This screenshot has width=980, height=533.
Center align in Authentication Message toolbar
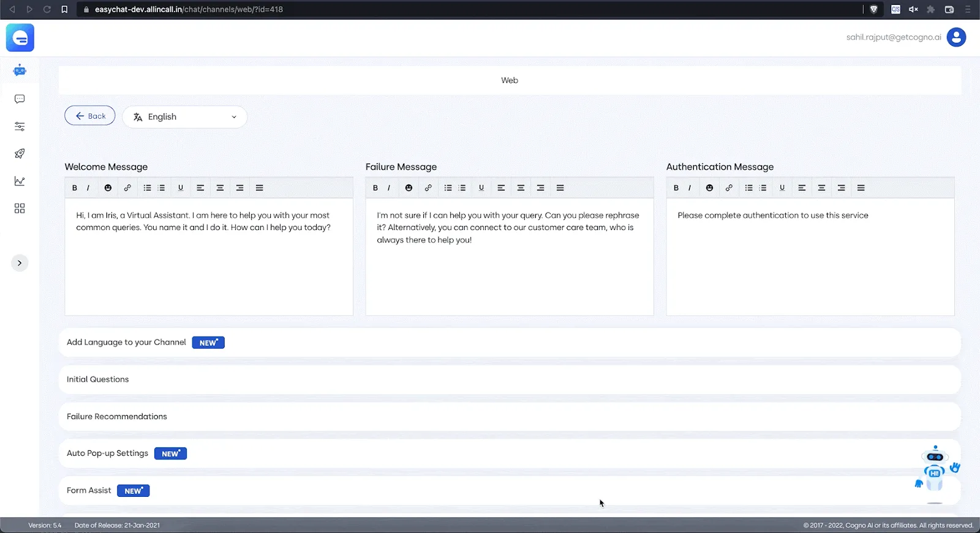[821, 188]
